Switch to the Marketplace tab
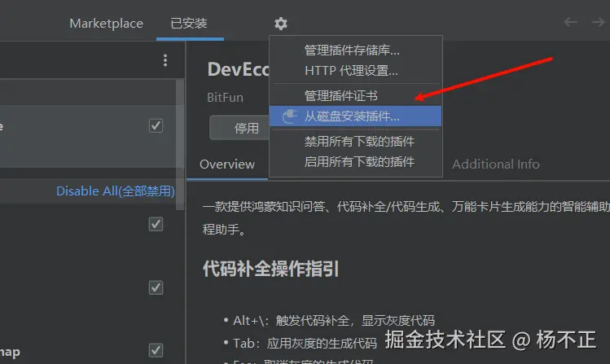The image size is (610, 364). 106,24
